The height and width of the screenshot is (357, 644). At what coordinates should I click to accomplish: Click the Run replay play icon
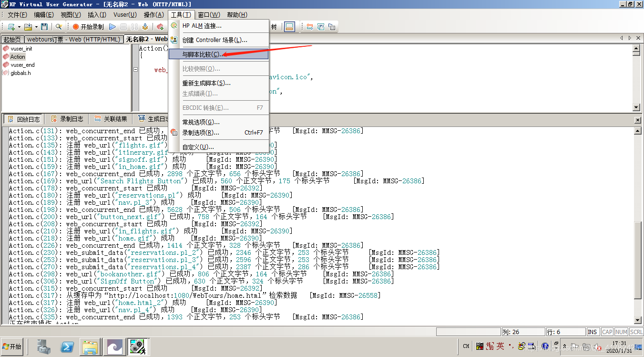112,27
